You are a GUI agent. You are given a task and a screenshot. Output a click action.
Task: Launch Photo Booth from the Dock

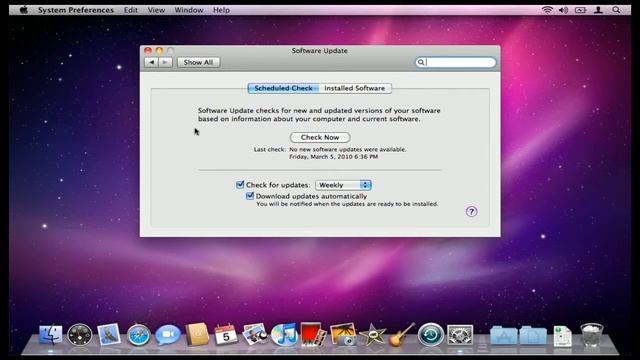coord(313,334)
